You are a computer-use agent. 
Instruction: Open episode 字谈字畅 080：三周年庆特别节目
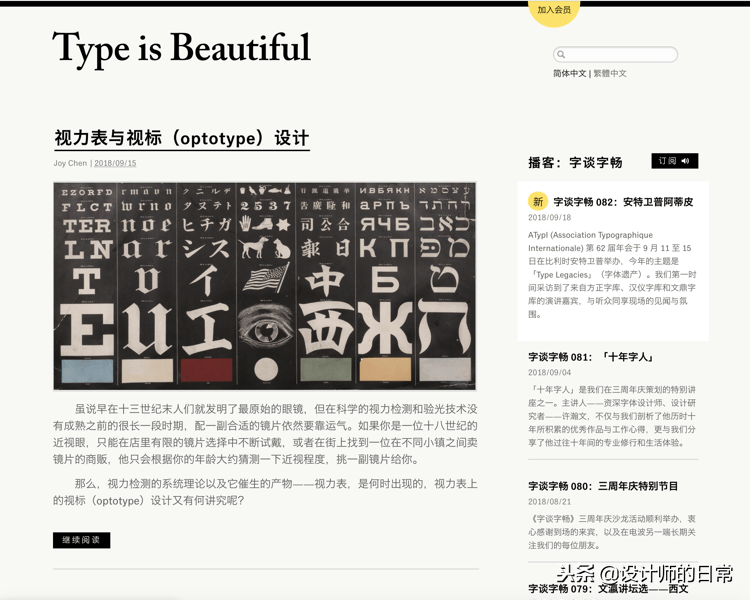click(x=603, y=486)
